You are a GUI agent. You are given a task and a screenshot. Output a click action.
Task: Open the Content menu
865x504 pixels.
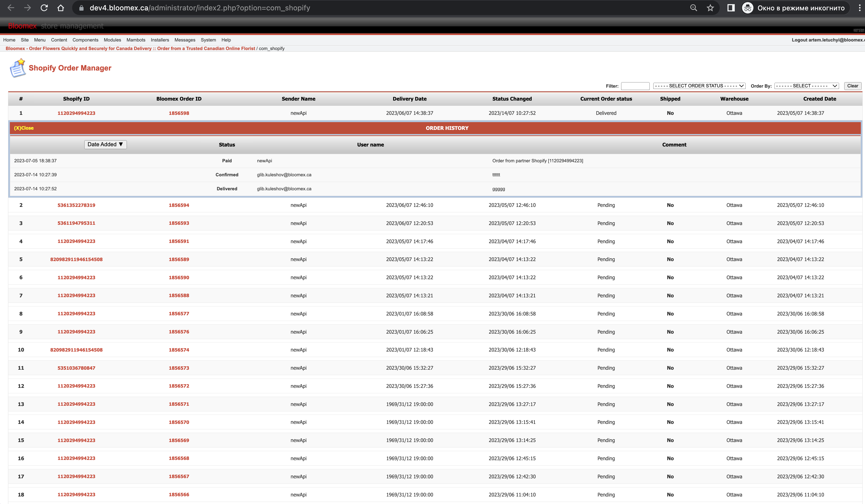(59, 40)
